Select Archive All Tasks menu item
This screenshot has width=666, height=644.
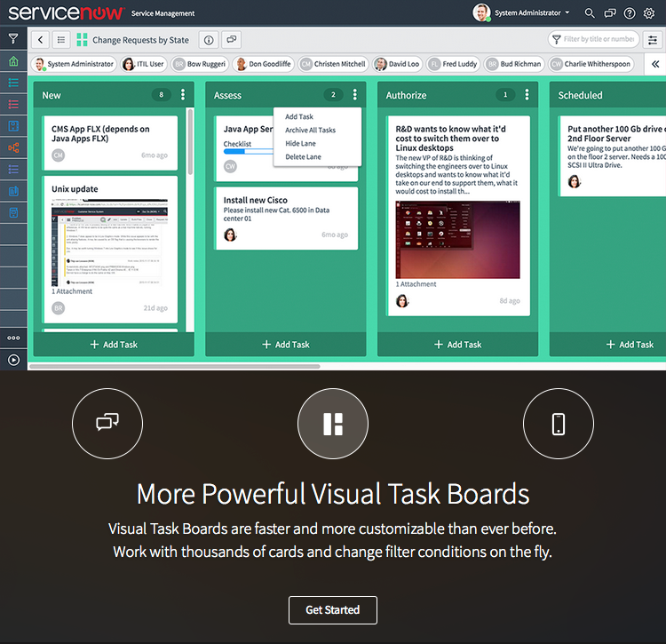tap(310, 131)
